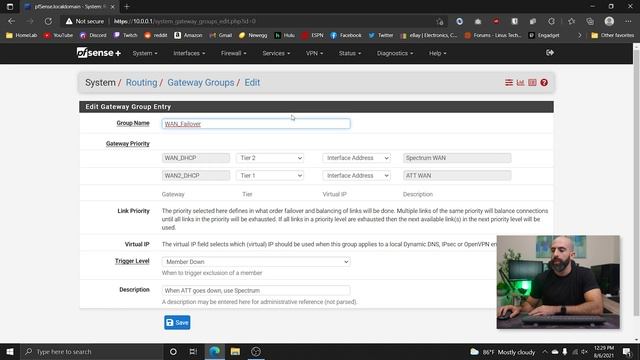Open the Firewall menu

point(233,53)
